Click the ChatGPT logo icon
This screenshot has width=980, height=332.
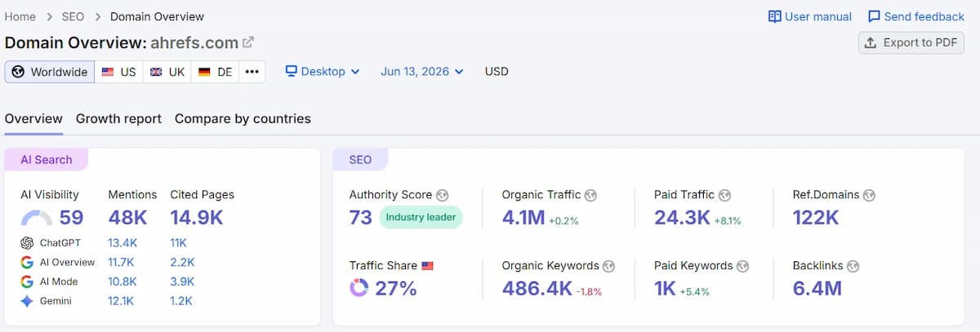coord(27,242)
